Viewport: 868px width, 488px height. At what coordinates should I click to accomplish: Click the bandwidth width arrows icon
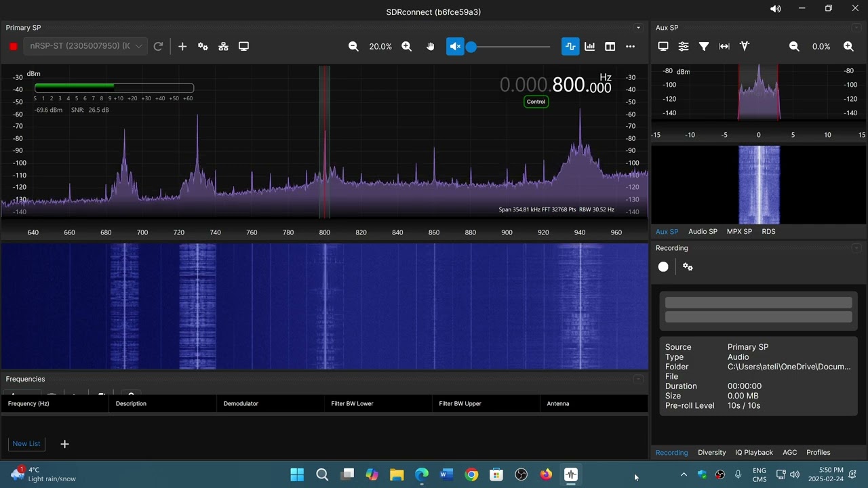click(724, 46)
